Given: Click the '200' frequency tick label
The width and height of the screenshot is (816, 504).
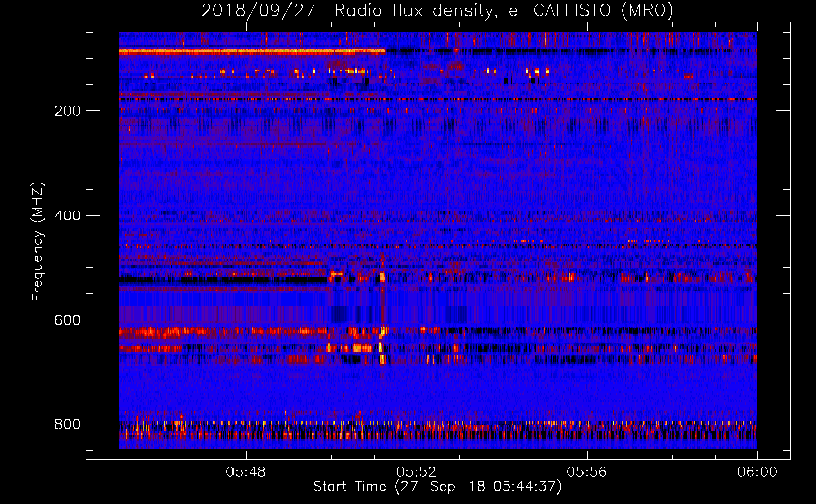Looking at the screenshot, I should point(68,111).
